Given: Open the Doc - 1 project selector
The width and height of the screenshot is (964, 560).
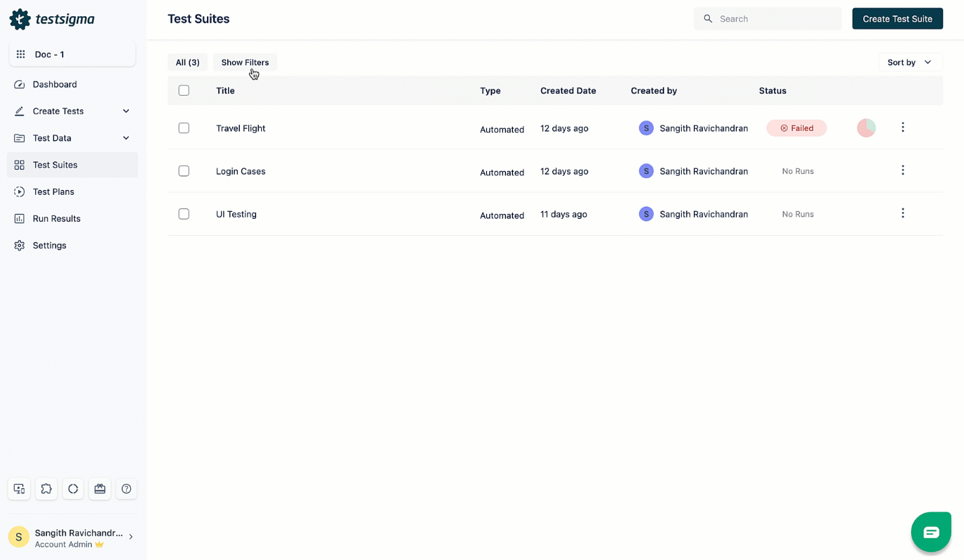Looking at the screenshot, I should (x=72, y=54).
